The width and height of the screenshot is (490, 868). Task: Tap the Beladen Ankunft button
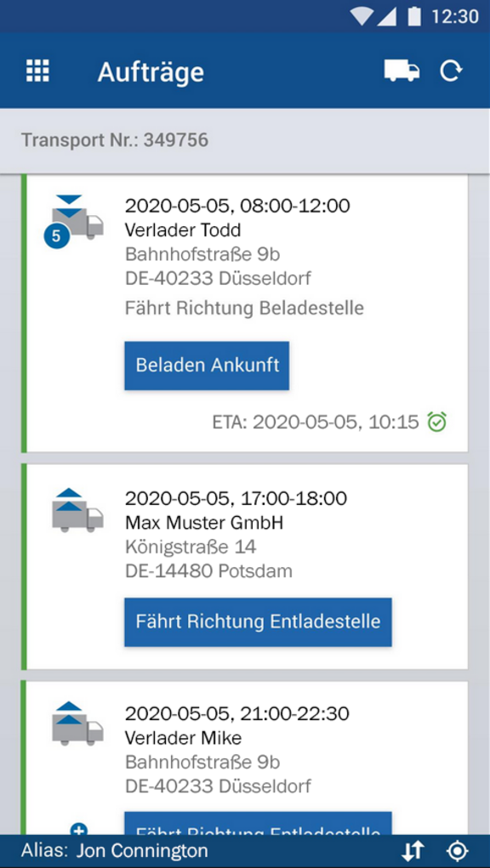(x=207, y=366)
